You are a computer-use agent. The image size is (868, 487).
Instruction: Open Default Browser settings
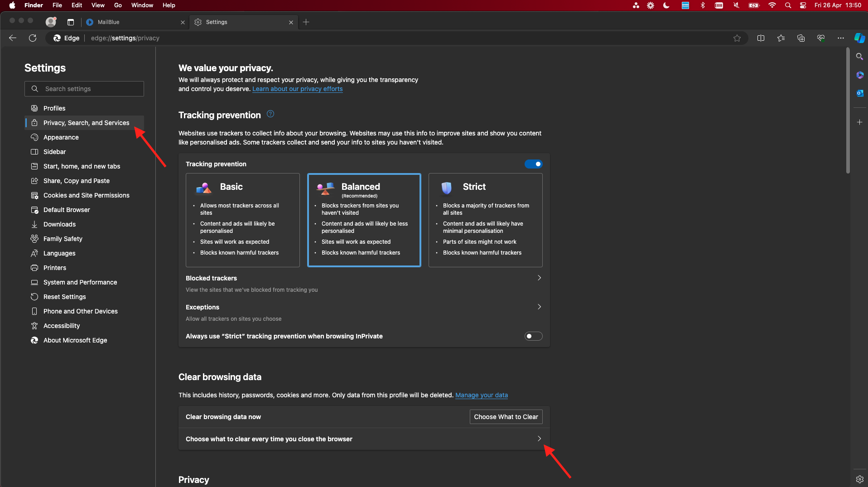pyautogui.click(x=84, y=210)
